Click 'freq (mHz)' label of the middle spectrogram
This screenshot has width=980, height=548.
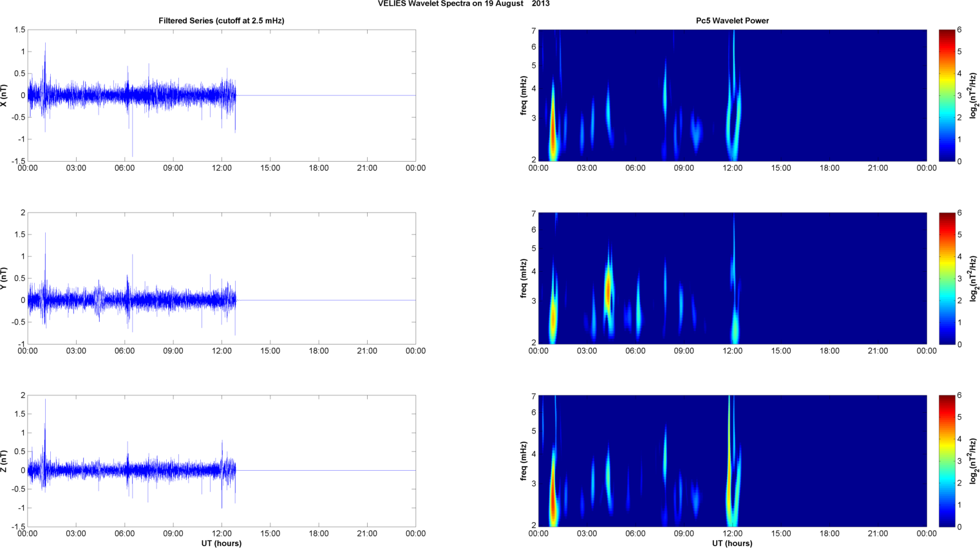pyautogui.click(x=523, y=278)
